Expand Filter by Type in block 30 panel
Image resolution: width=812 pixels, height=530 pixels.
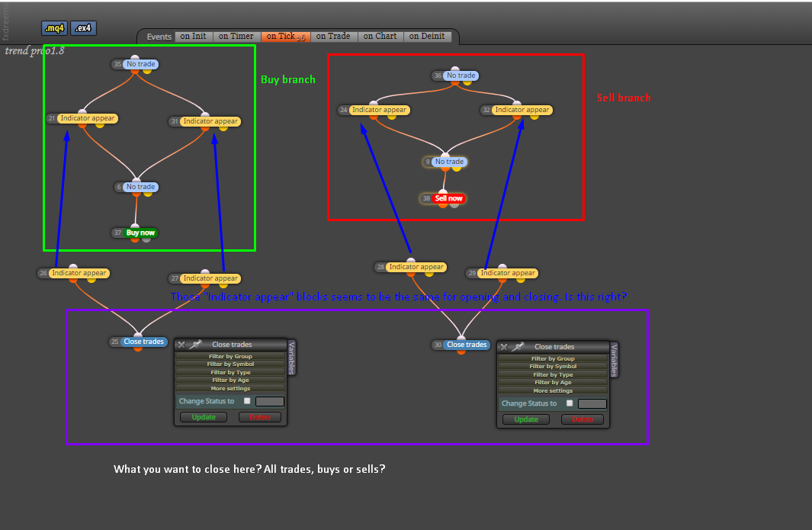[553, 374]
